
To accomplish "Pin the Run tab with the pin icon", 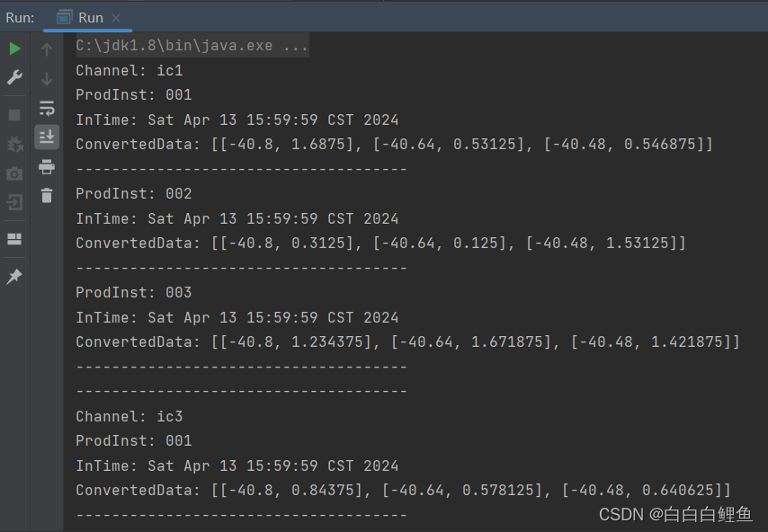I will click(14, 277).
